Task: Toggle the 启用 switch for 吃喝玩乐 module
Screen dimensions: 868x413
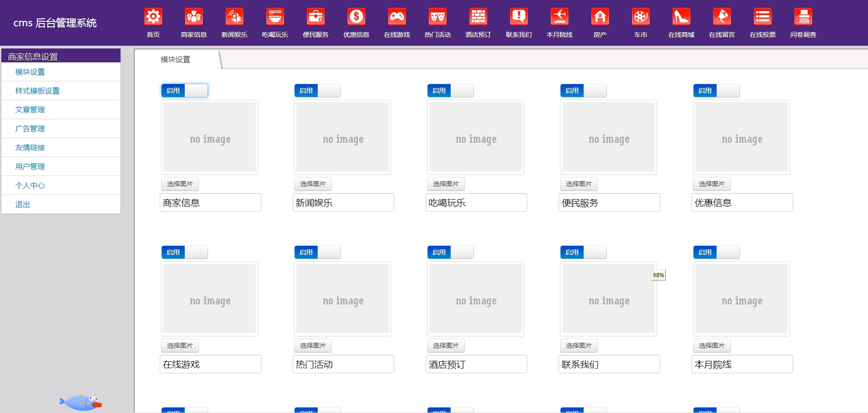Action: pos(451,91)
